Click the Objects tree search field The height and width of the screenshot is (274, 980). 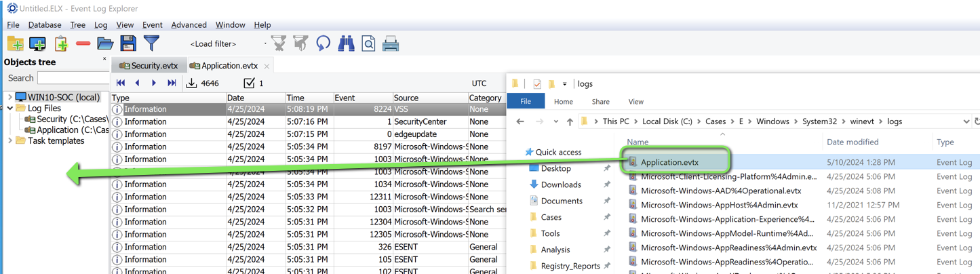[72, 78]
